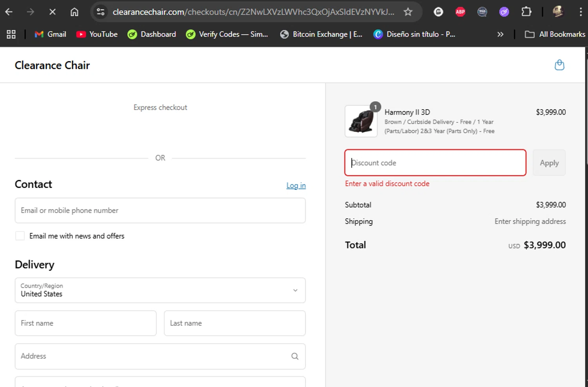The width and height of the screenshot is (588, 387).
Task: Click the Harmony II 3D chair thumbnail
Action: 361,121
